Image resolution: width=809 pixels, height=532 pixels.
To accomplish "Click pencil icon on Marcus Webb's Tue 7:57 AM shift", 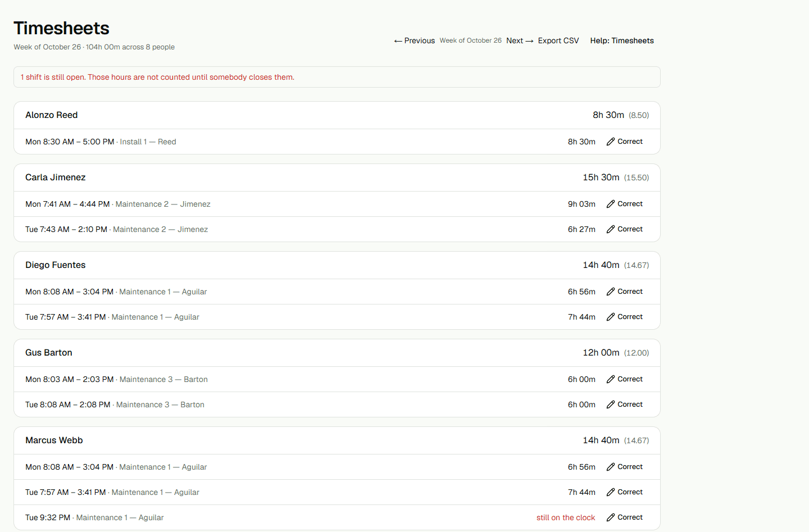I will coord(611,492).
